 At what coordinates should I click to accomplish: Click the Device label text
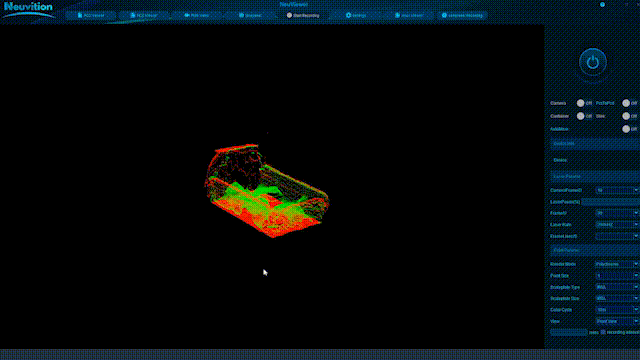pyautogui.click(x=560, y=160)
